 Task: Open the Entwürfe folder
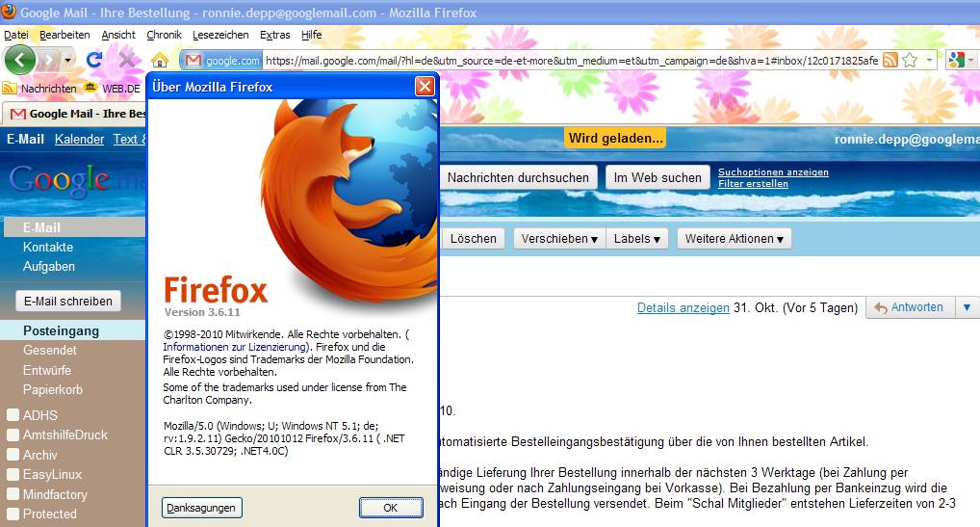click(x=47, y=370)
